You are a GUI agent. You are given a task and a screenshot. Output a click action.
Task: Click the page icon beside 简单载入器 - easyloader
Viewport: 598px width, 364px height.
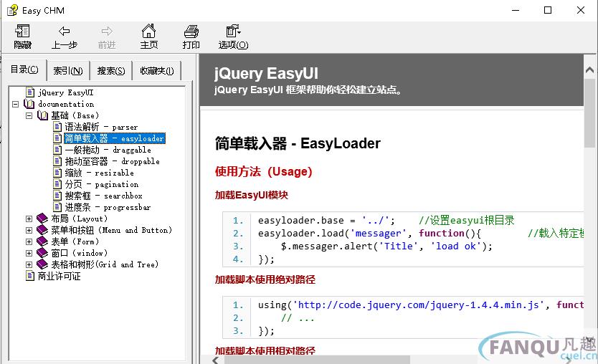pos(57,138)
